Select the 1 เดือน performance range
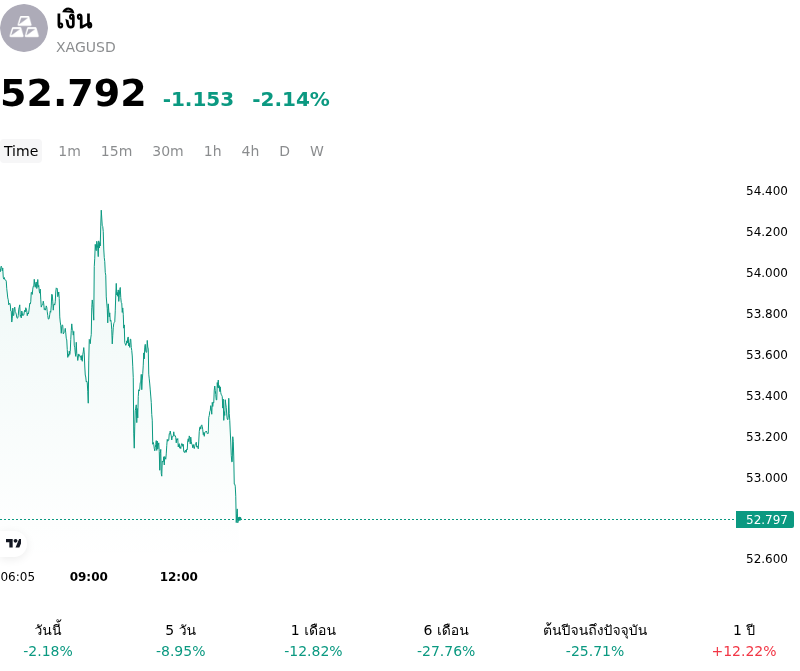Viewport: 800px width, 671px height. click(x=313, y=640)
